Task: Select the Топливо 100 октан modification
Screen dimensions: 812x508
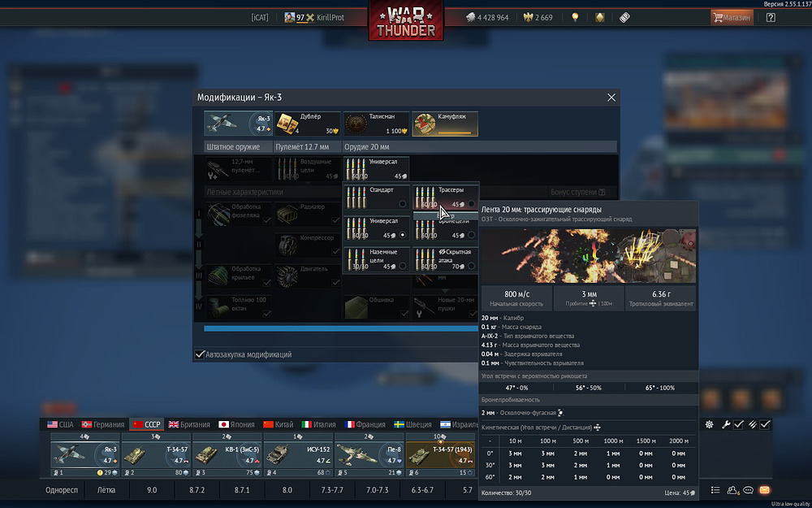Action: [239, 307]
